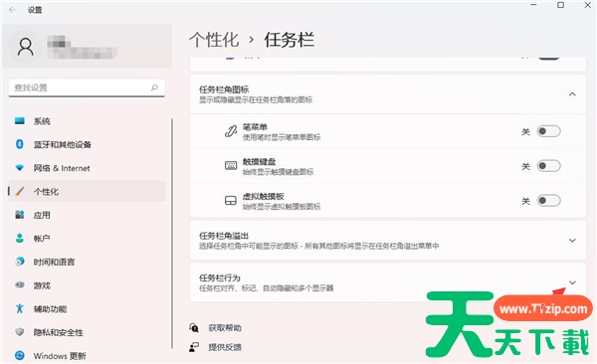Click the search magnifier icon

pos(154,88)
